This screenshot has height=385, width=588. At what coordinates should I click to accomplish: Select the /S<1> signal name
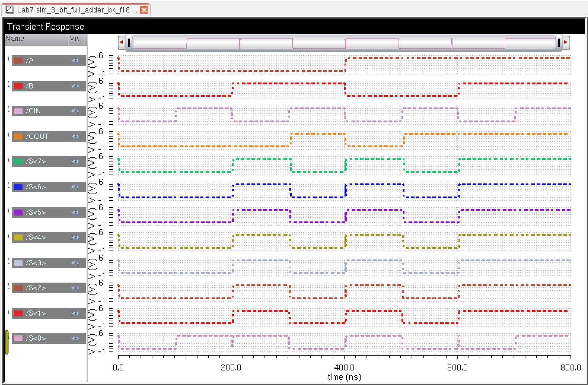point(36,313)
